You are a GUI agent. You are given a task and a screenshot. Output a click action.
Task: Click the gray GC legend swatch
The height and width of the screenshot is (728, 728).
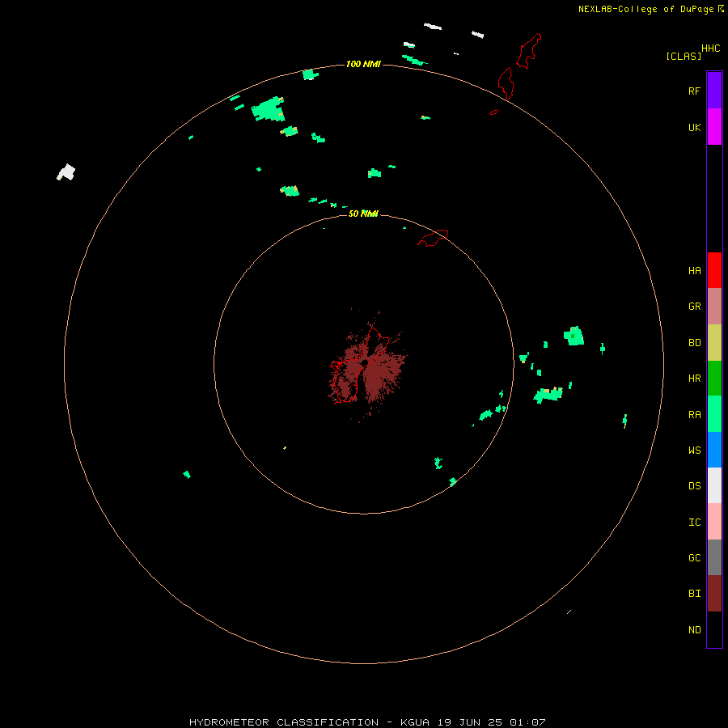[x=714, y=557]
